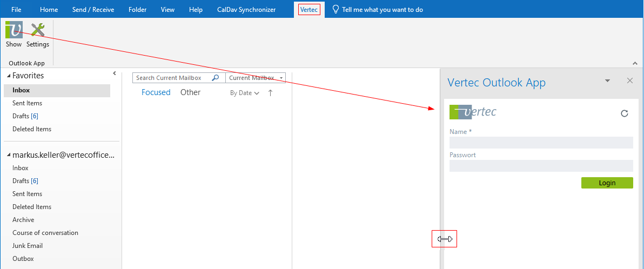
Task: Open the By Date sort dropdown
Action: tap(244, 93)
